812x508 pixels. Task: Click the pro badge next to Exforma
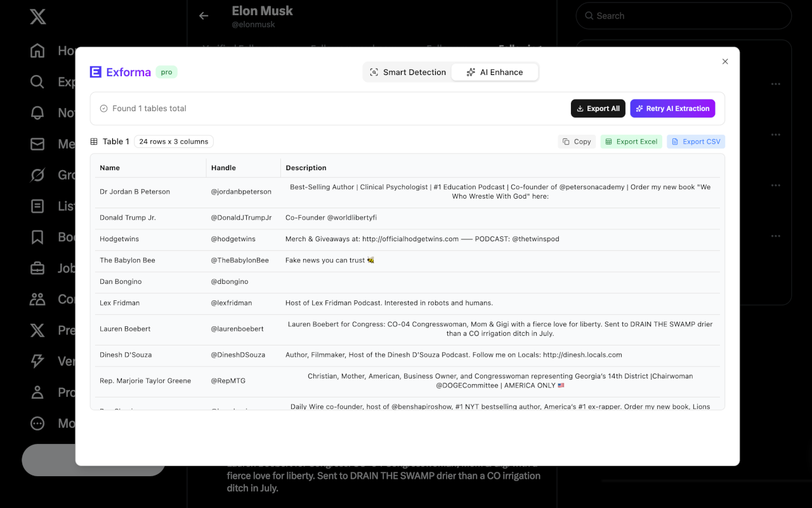click(166, 72)
